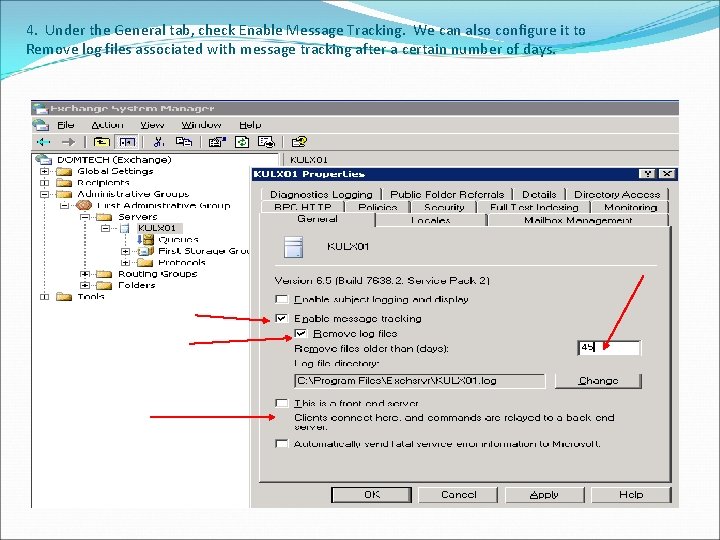Screen dimensions: 720x540
Task: Click the KULX01 server icon in tree
Action: (125, 228)
